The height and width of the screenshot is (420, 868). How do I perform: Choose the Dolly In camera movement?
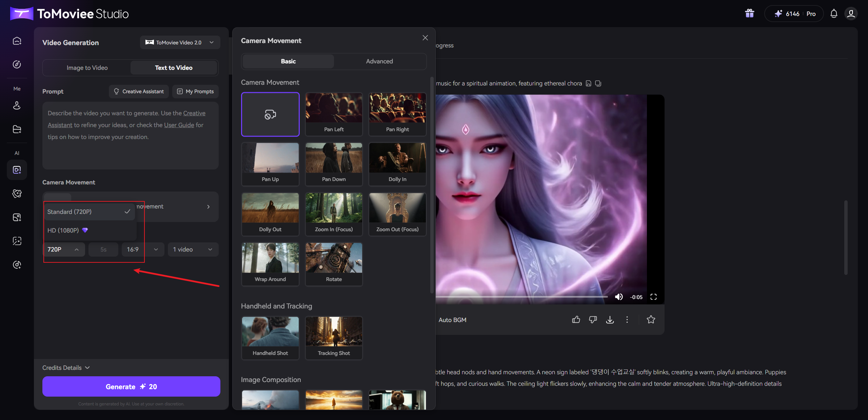(397, 164)
